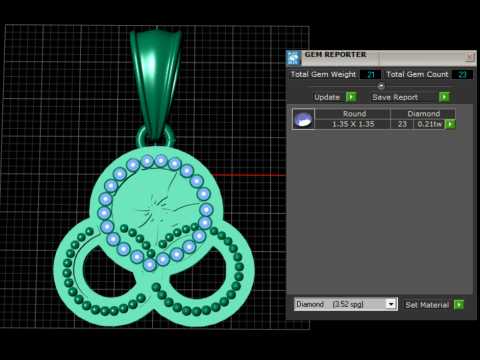This screenshot has width=480, height=360.
Task: Click green arrow beside 0.21tw
Action: (450, 124)
